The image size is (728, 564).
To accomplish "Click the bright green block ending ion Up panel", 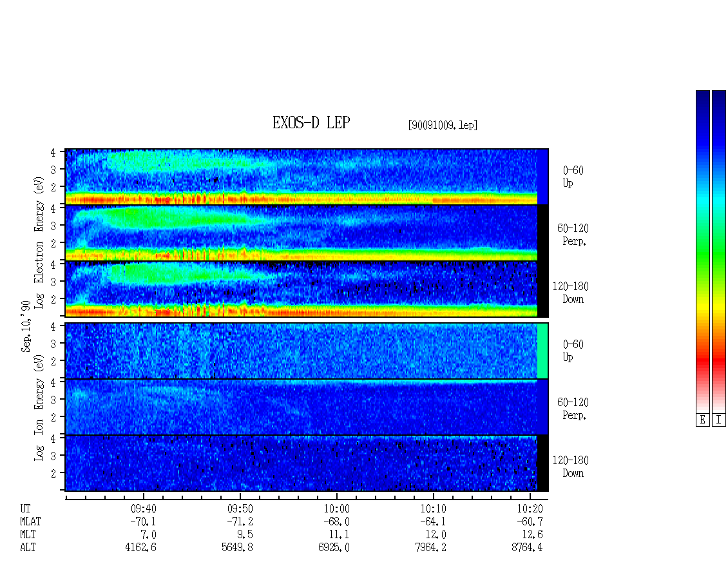I will coord(542,351).
